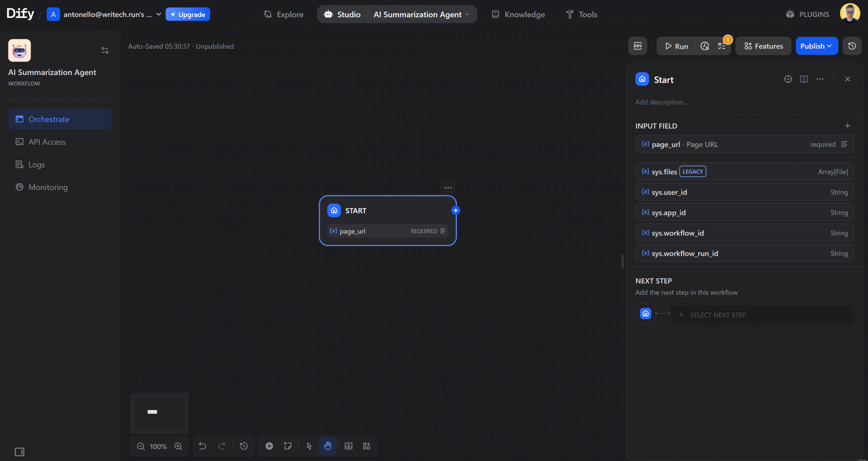Open the organize nodes layout icon

point(367,446)
